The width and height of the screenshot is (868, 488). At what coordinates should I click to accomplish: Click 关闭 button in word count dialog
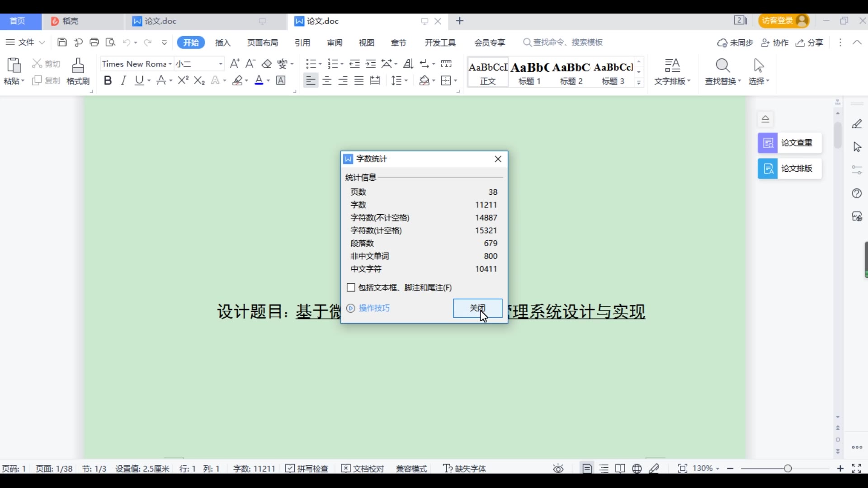[x=477, y=308]
